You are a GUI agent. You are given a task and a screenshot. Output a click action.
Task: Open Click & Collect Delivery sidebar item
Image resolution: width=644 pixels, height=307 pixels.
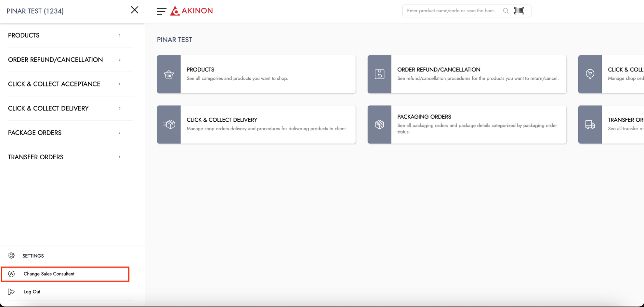(48, 108)
